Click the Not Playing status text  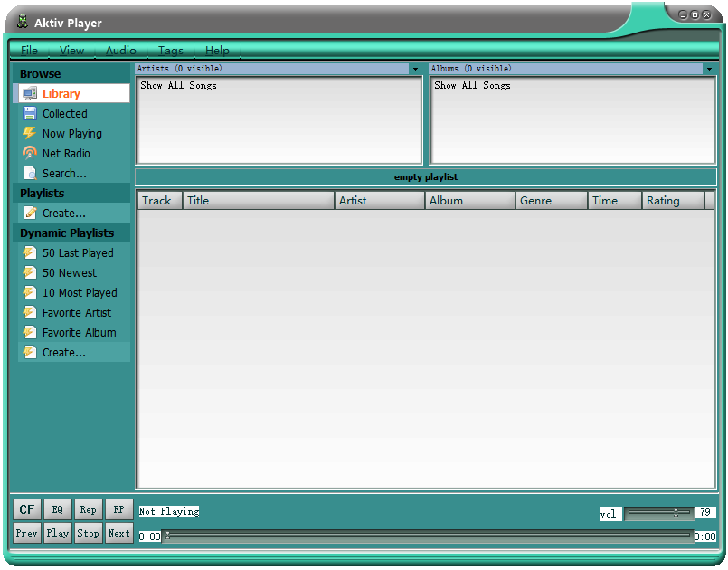pos(169,511)
